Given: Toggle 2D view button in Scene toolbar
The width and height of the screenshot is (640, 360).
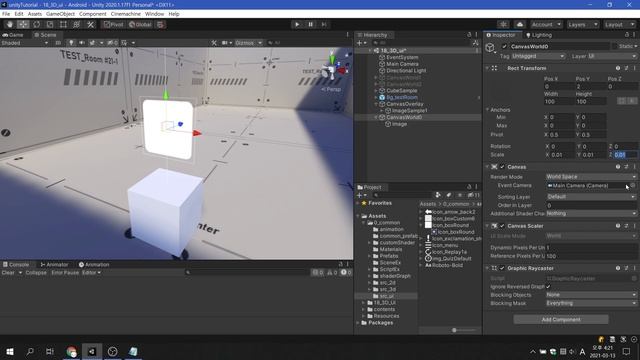Looking at the screenshot, I should (58, 42).
